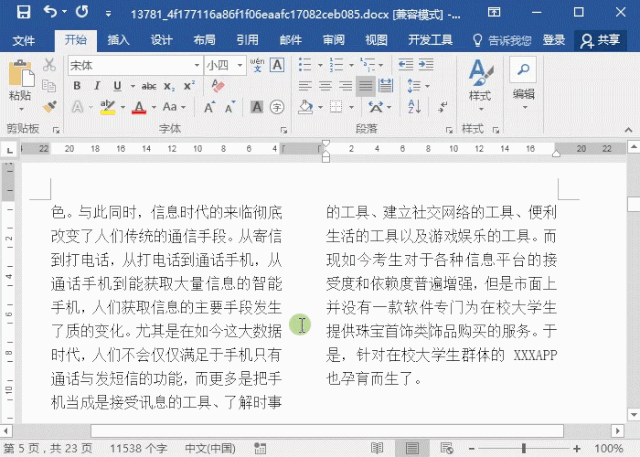The height and width of the screenshot is (457, 640).
Task: Click the paragraph shading paint bucket
Action: pyautogui.click(x=305, y=107)
